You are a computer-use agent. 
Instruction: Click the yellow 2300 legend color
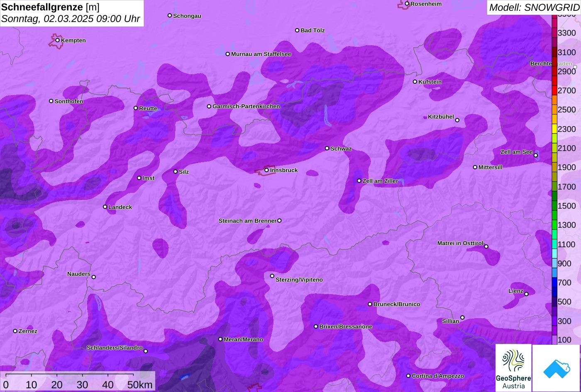pyautogui.click(x=554, y=129)
